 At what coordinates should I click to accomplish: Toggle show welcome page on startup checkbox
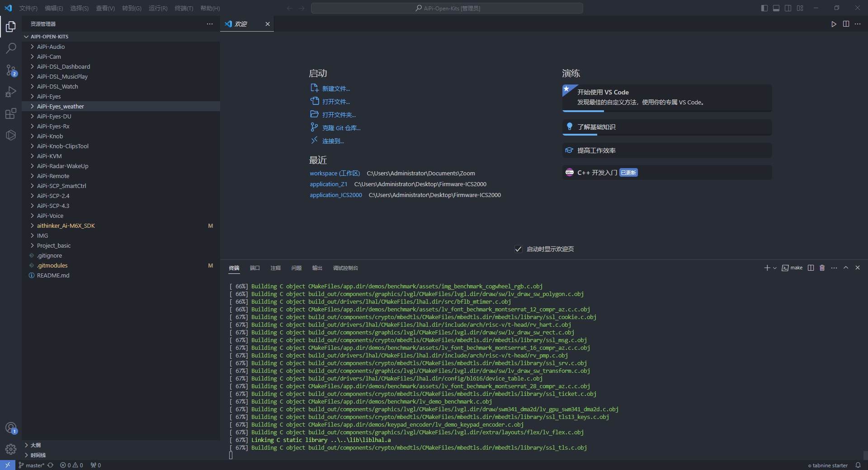point(519,249)
